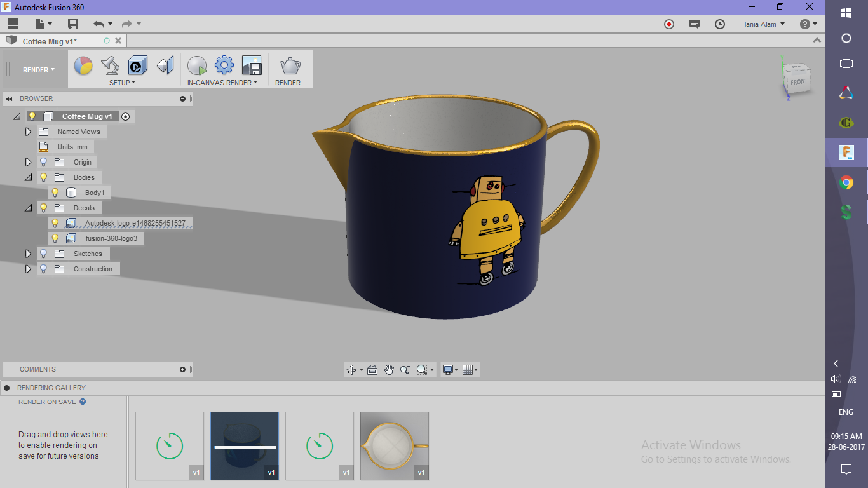This screenshot has width=868, height=488.
Task: Toggle Bodies folder visibility bulb
Action: point(44,177)
